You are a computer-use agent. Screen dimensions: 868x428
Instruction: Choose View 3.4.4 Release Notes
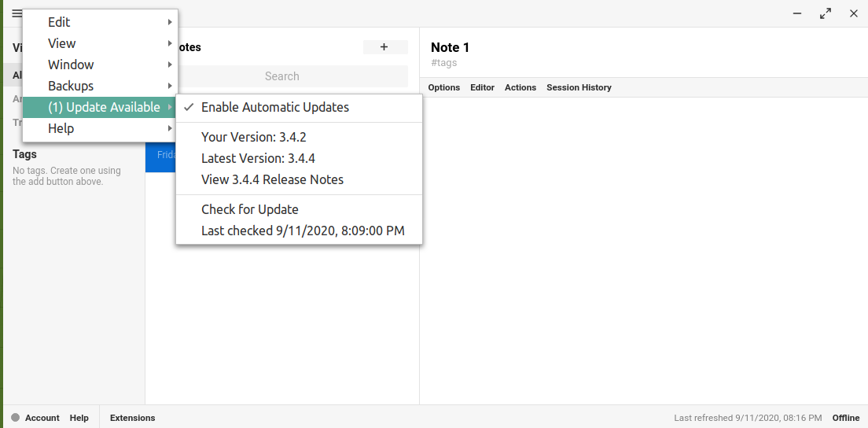(x=299, y=179)
